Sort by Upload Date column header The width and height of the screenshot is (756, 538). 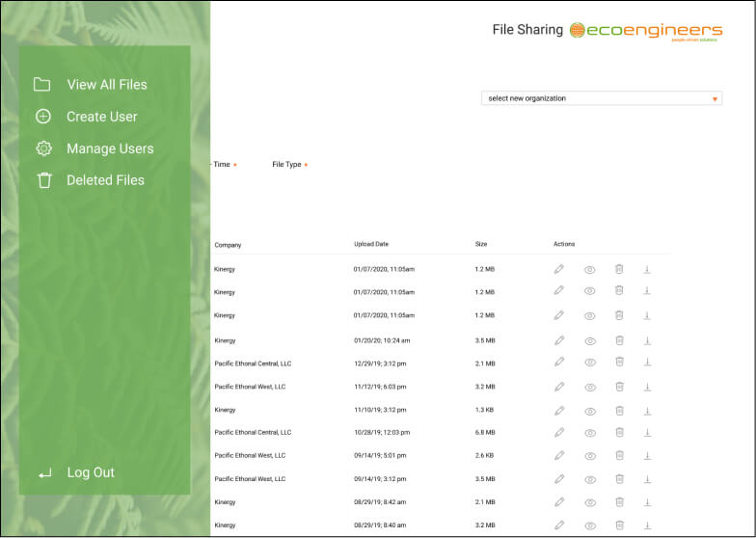click(x=370, y=244)
